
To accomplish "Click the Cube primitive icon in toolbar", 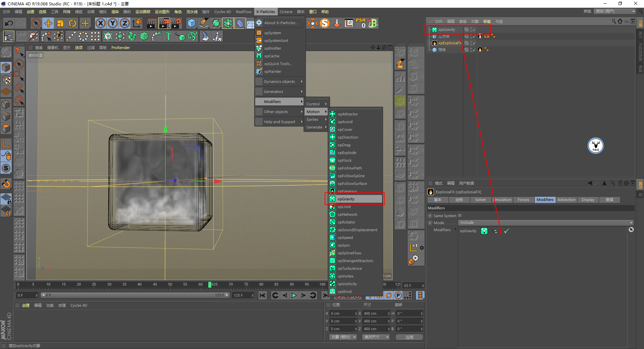I will 192,23.
